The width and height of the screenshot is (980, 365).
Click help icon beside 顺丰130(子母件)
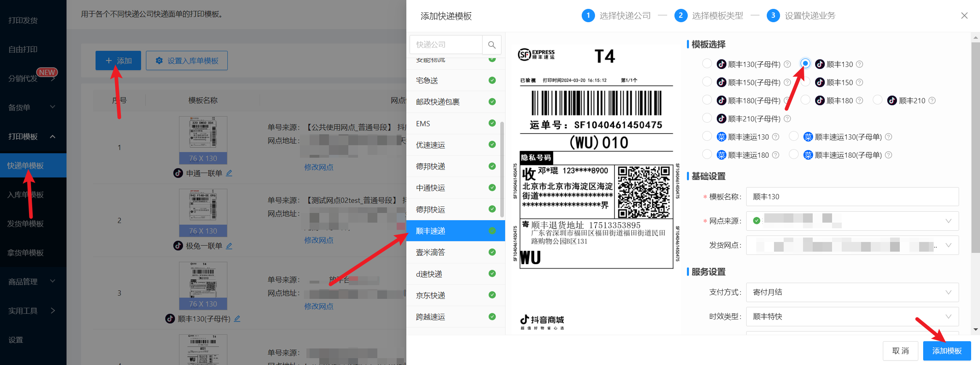[x=787, y=64]
